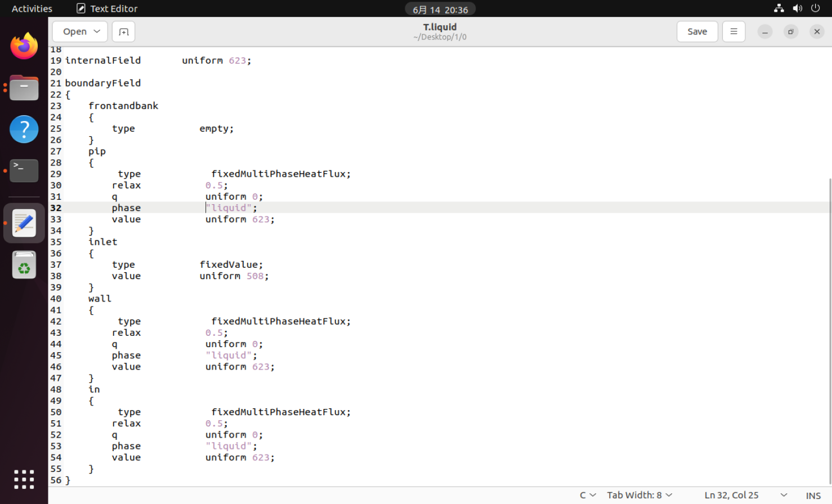
Task: Click the Open button
Action: pyautogui.click(x=75, y=31)
